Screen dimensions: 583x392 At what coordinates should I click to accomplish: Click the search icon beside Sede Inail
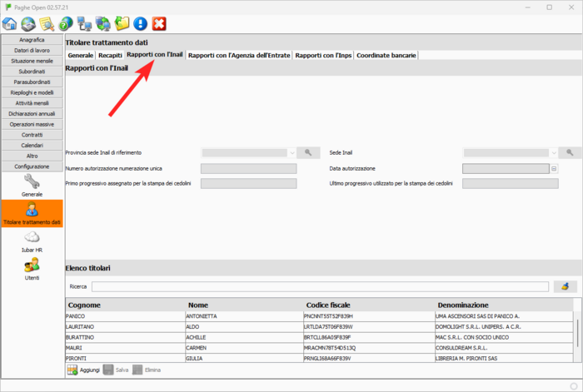571,153
